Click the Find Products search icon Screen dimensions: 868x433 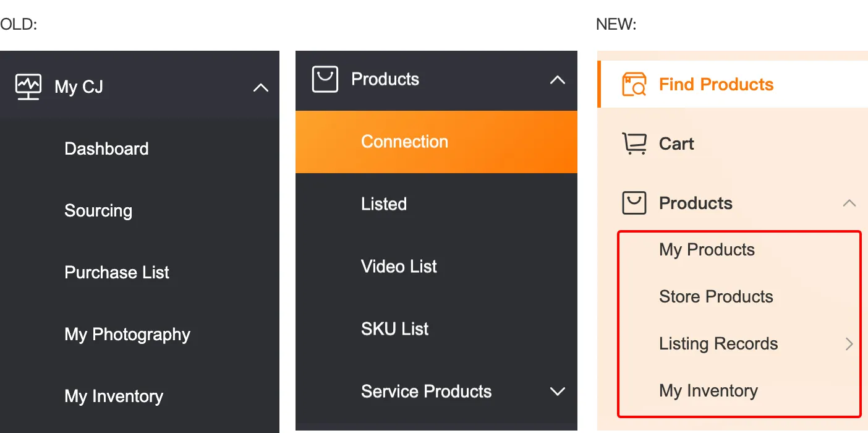[634, 85]
